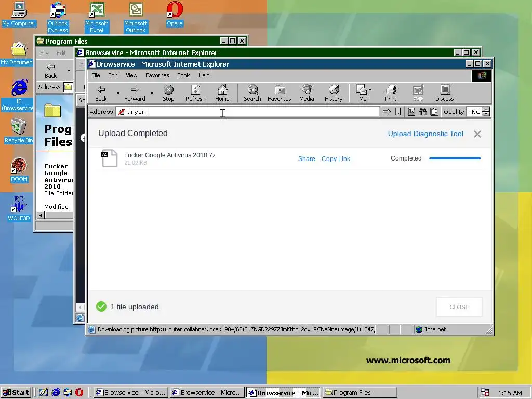Click the Internet zone indicator in status bar

pyautogui.click(x=431, y=329)
